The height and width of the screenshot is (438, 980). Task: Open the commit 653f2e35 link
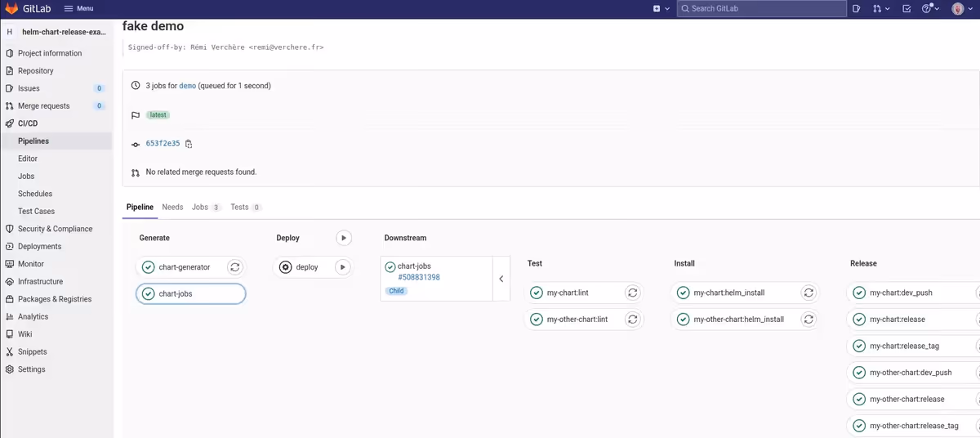click(x=163, y=144)
